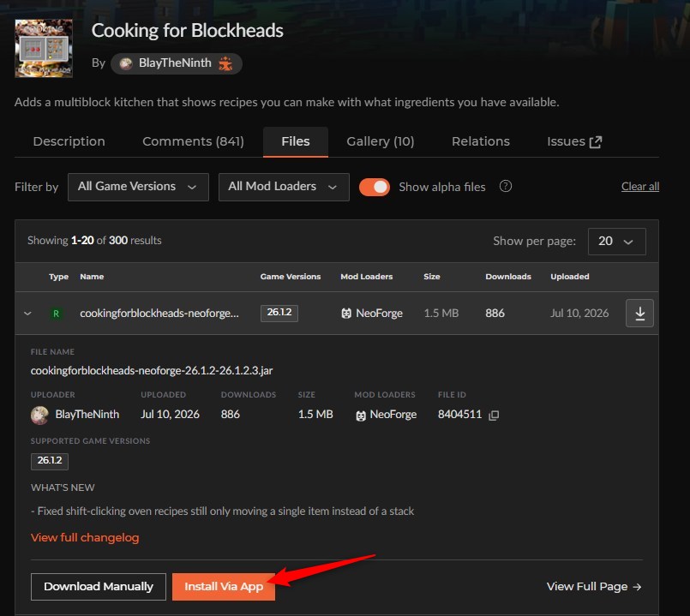Click the cookingforblockheads-neoforge-26.1.2-26.1.2.3.jar file name

(x=152, y=370)
